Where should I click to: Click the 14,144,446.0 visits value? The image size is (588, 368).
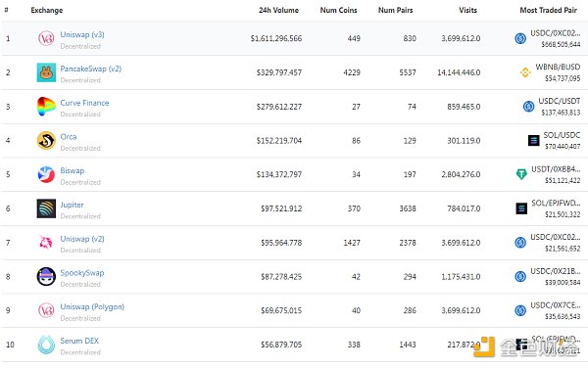(459, 72)
